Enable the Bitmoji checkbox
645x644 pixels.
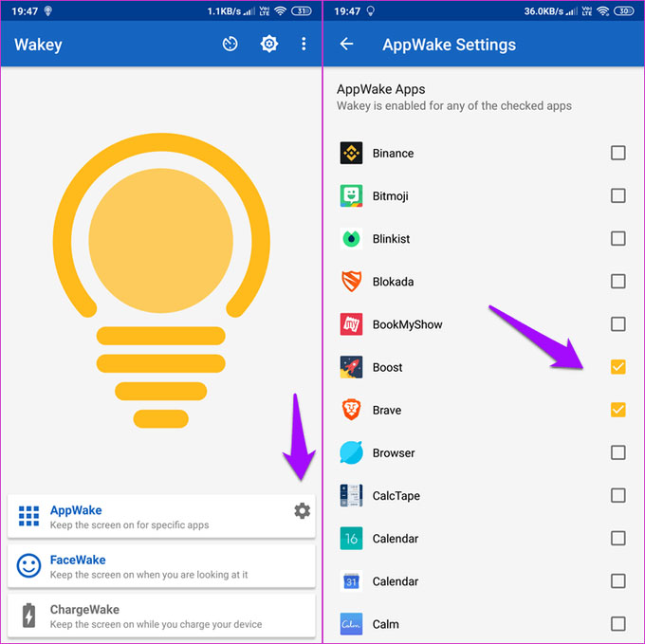(617, 195)
